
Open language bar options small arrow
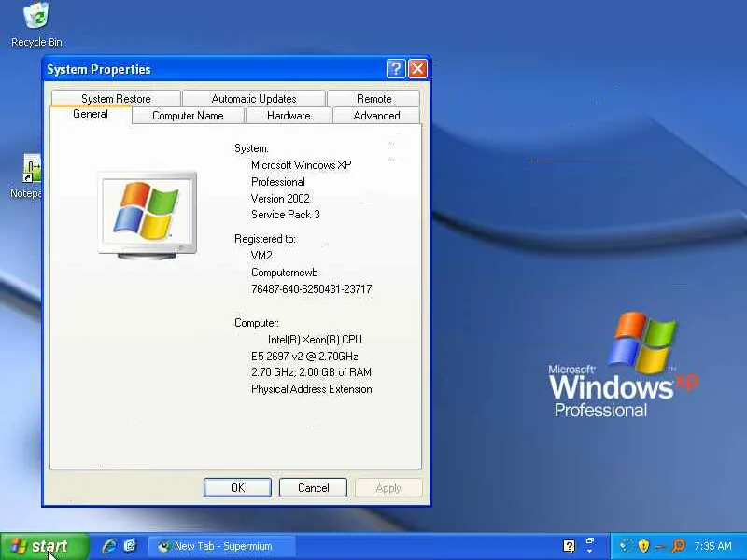click(x=590, y=551)
